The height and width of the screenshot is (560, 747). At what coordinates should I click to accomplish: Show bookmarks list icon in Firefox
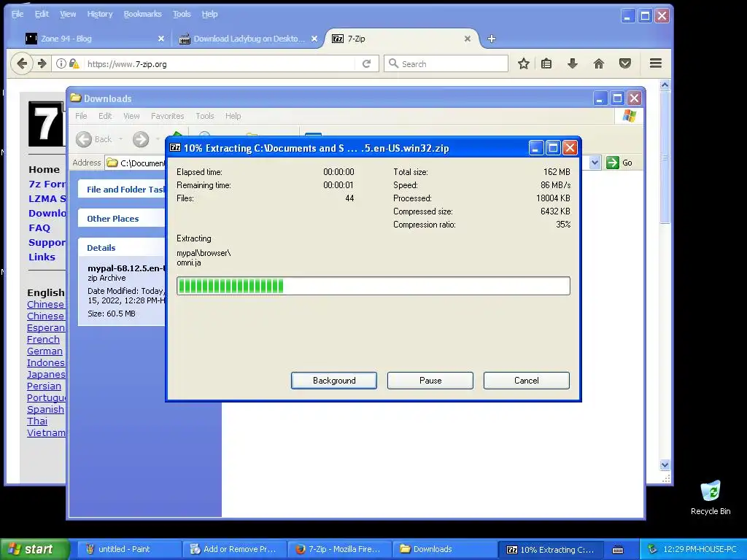pyautogui.click(x=546, y=63)
